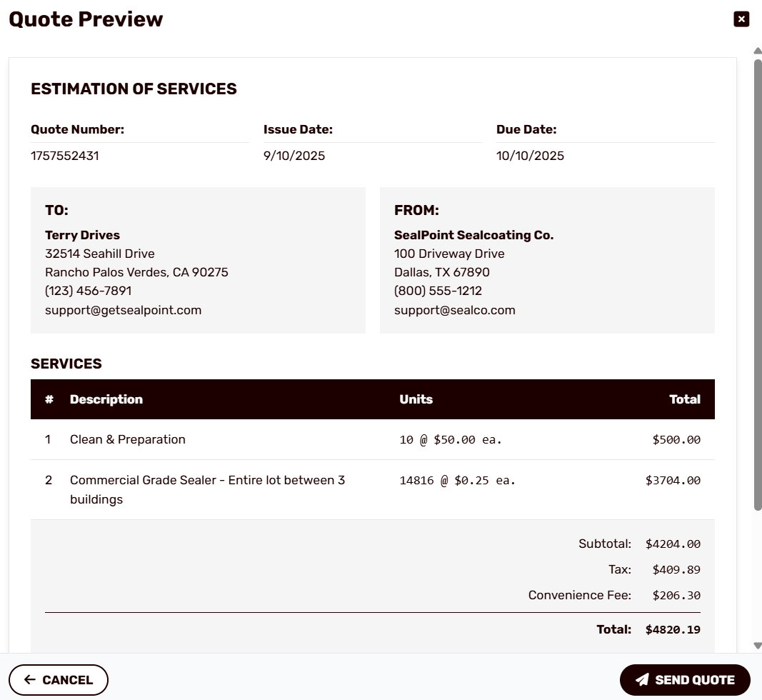Click the back arrow icon on Cancel
This screenshot has width=762, height=700.
pyautogui.click(x=30, y=679)
